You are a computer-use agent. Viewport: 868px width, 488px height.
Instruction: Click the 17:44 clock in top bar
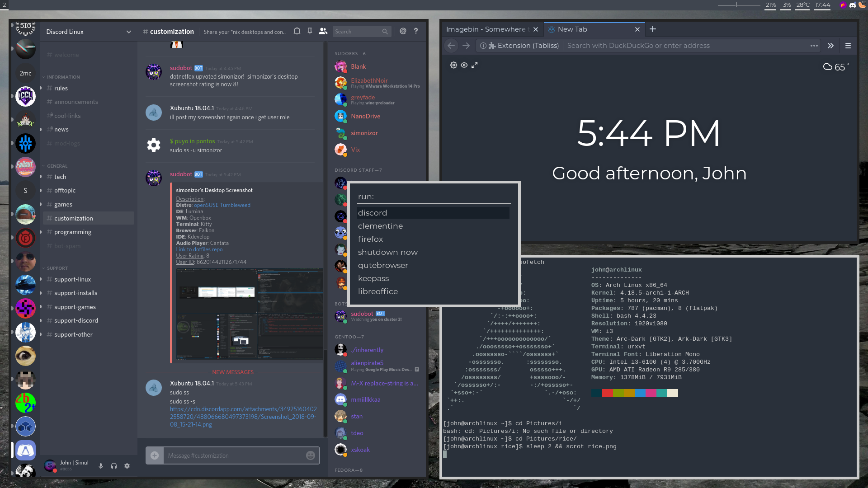click(822, 5)
